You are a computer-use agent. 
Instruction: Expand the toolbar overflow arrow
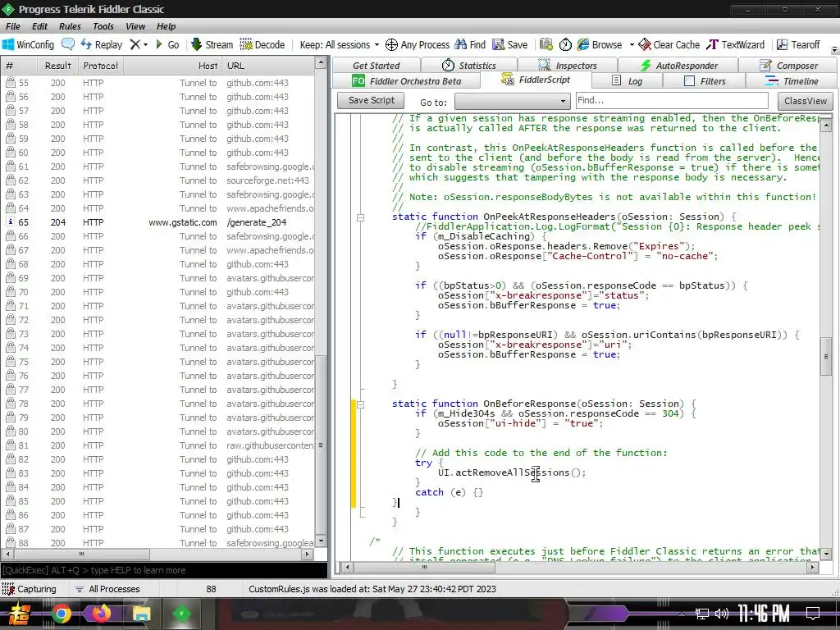click(834, 49)
